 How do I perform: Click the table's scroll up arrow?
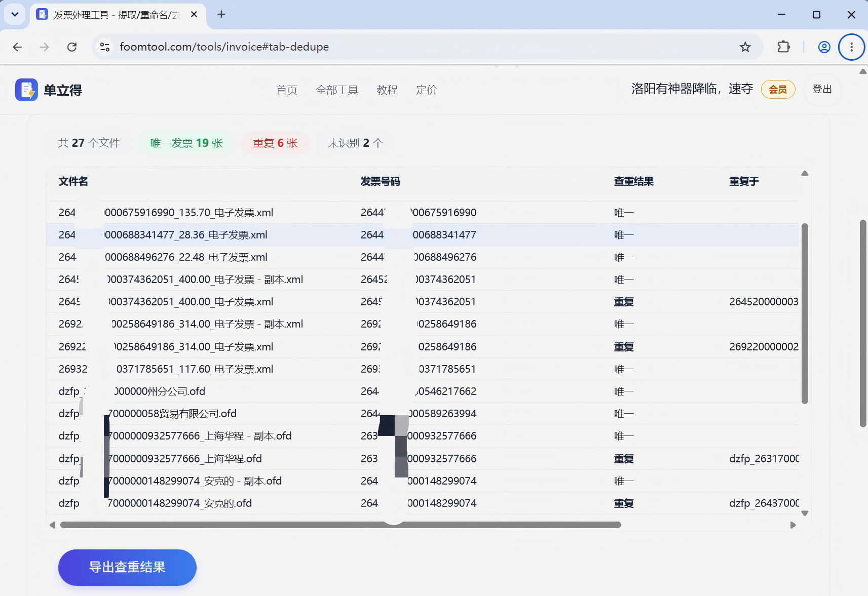805,173
